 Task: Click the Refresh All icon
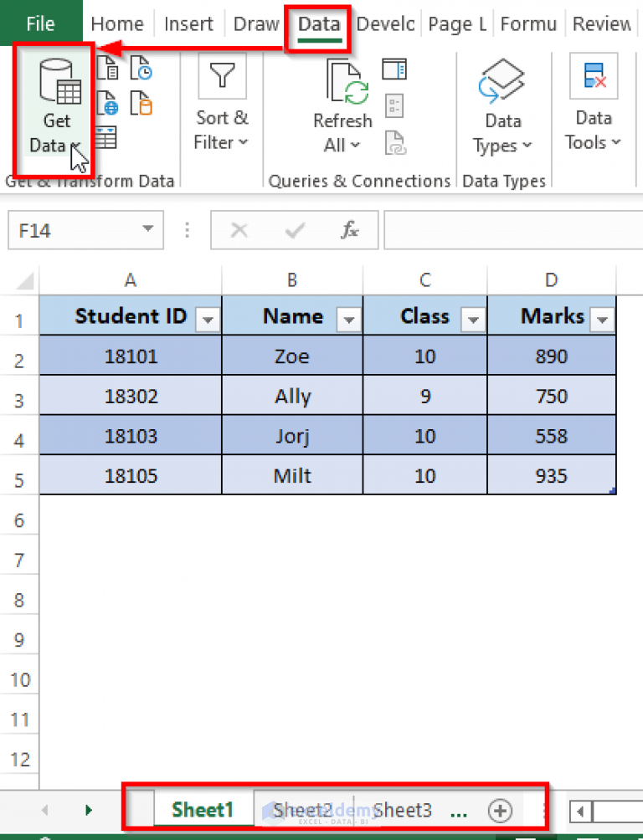pos(342,109)
